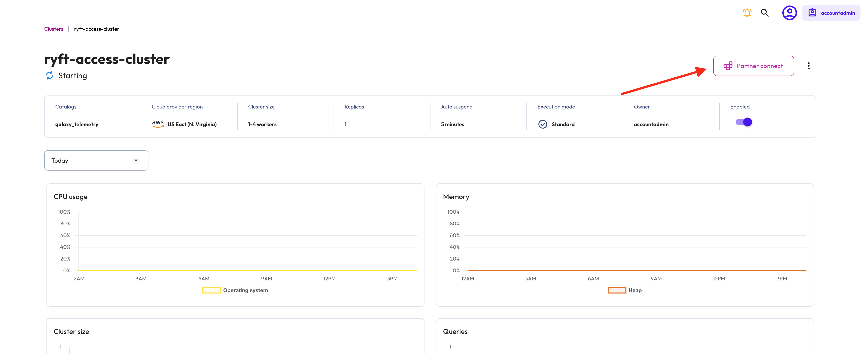Open the three-dot cluster options menu
868x354 pixels.
808,66
